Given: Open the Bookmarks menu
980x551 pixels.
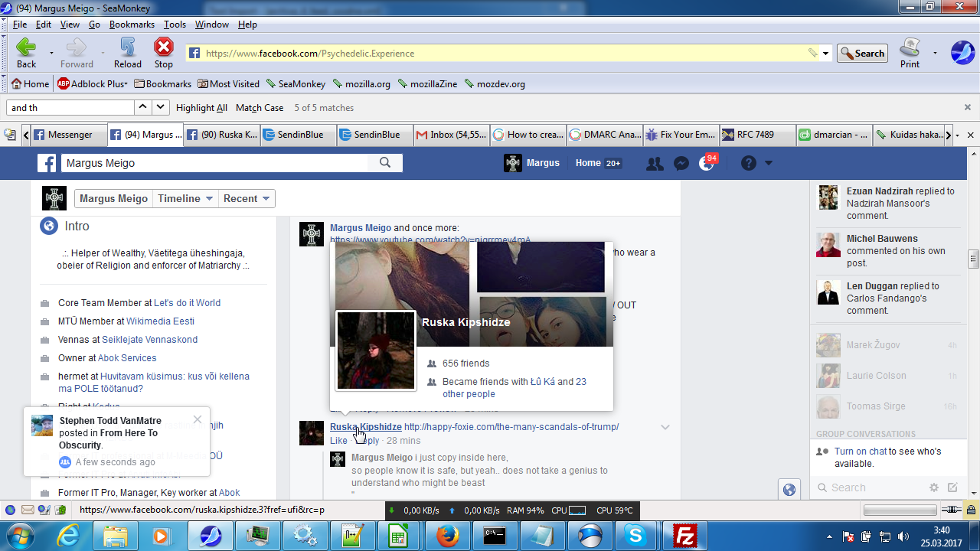Looking at the screenshot, I should click(x=132, y=24).
